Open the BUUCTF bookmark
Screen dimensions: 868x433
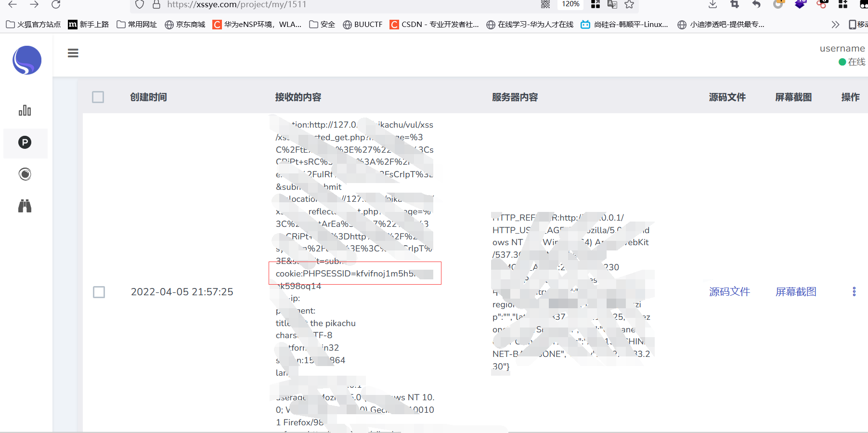363,25
